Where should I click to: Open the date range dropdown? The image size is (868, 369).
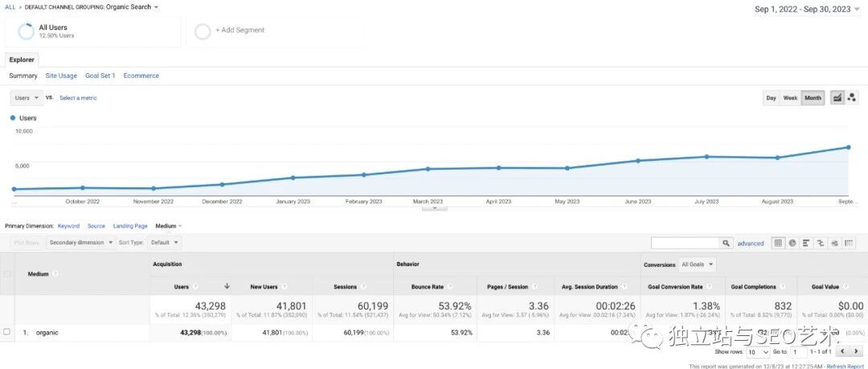click(807, 9)
